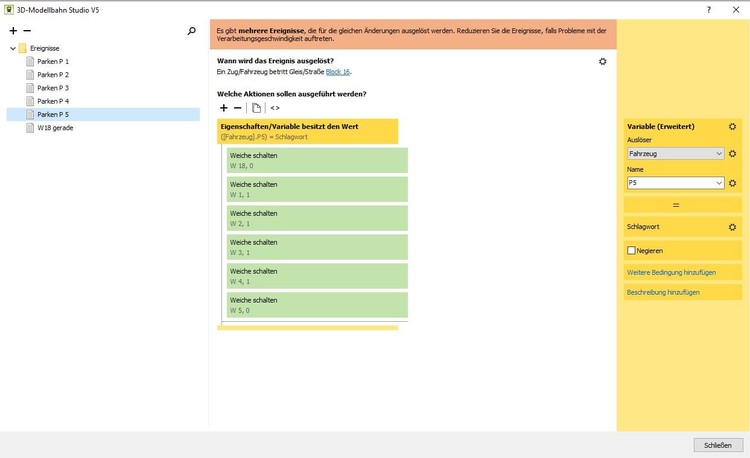Open trigger settings gear next to Wann wird das Ereignis ausgelöst
The width and height of the screenshot is (750, 458).
point(603,61)
